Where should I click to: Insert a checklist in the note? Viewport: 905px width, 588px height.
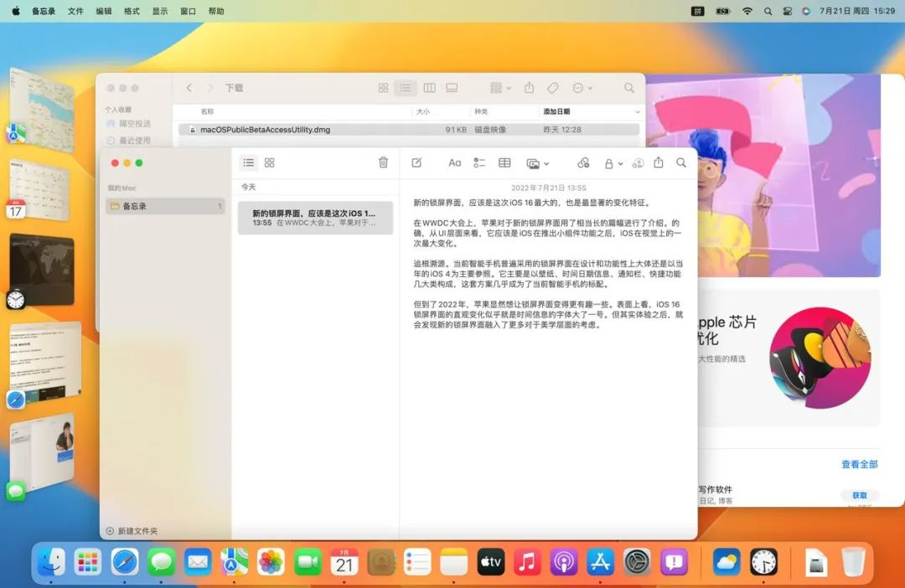pyautogui.click(x=479, y=162)
